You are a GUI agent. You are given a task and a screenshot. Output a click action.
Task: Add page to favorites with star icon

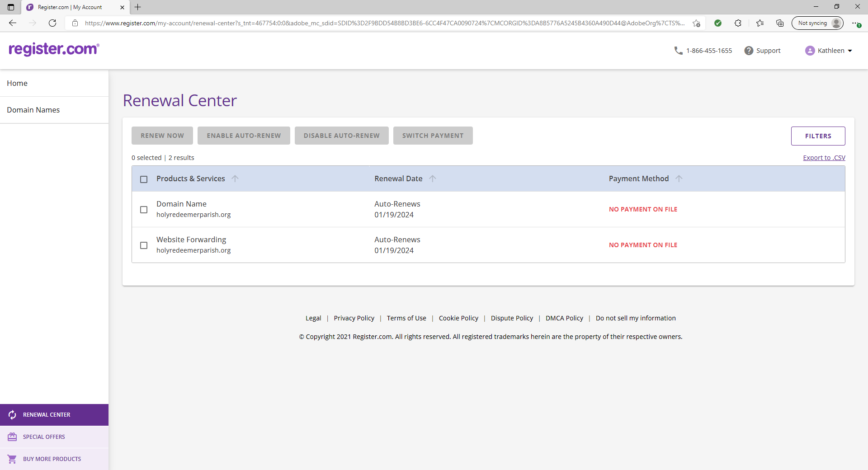(x=696, y=23)
